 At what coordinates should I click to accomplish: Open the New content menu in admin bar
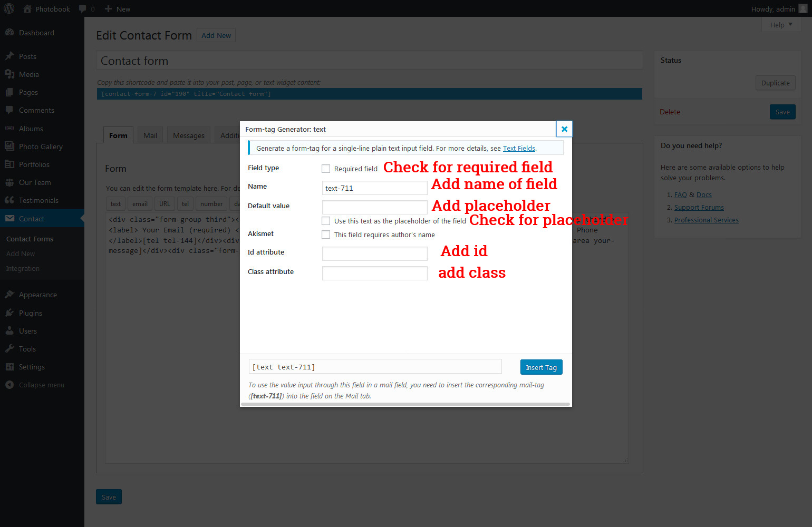[118, 9]
